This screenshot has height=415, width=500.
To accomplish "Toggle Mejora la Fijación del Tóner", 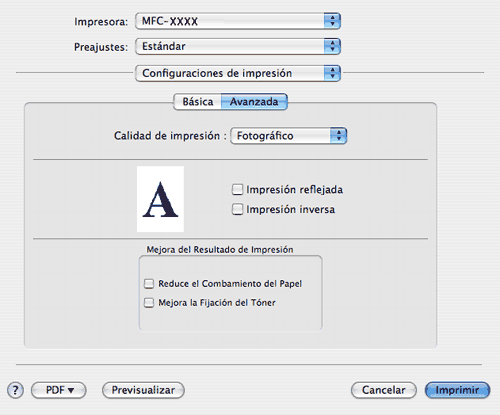I will coord(149,303).
